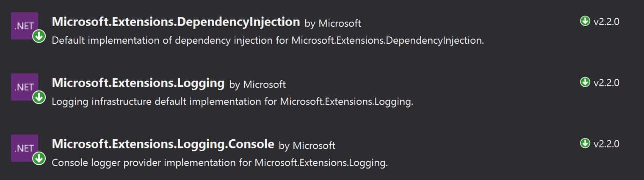Click 'by Microsoft' author next to Logging.Console
Image resolution: width=644 pixels, height=180 pixels.
[x=307, y=146]
